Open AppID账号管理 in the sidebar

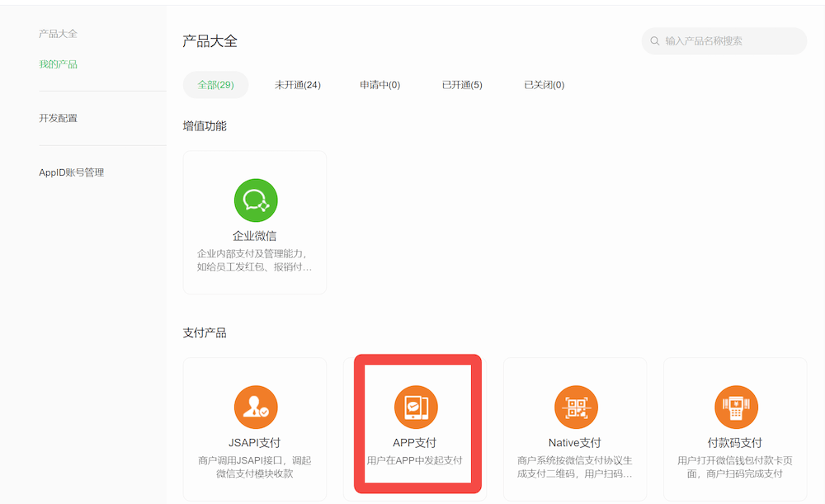pyautogui.click(x=71, y=172)
